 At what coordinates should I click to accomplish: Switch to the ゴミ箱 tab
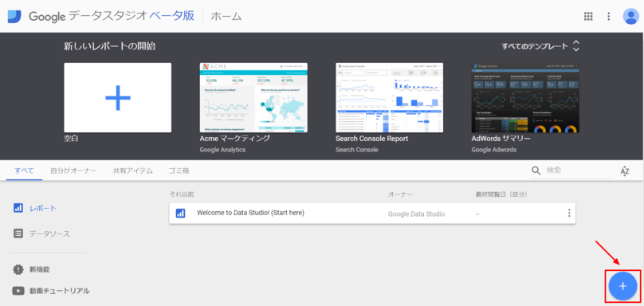pos(179,171)
